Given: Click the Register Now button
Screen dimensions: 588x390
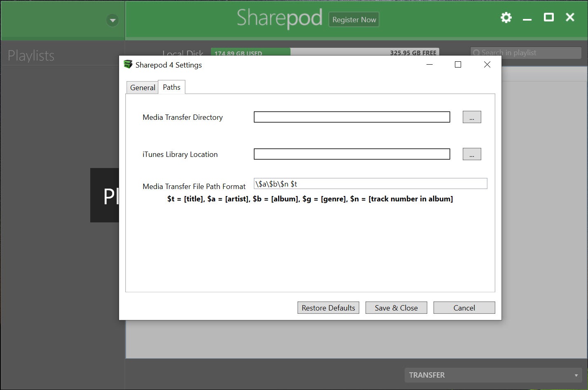Looking at the screenshot, I should tap(354, 19).
